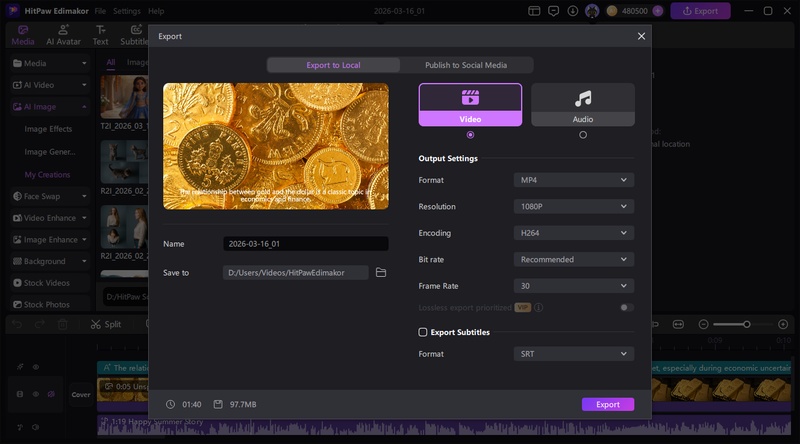Open the Encoding H264 dropdown

[573, 233]
